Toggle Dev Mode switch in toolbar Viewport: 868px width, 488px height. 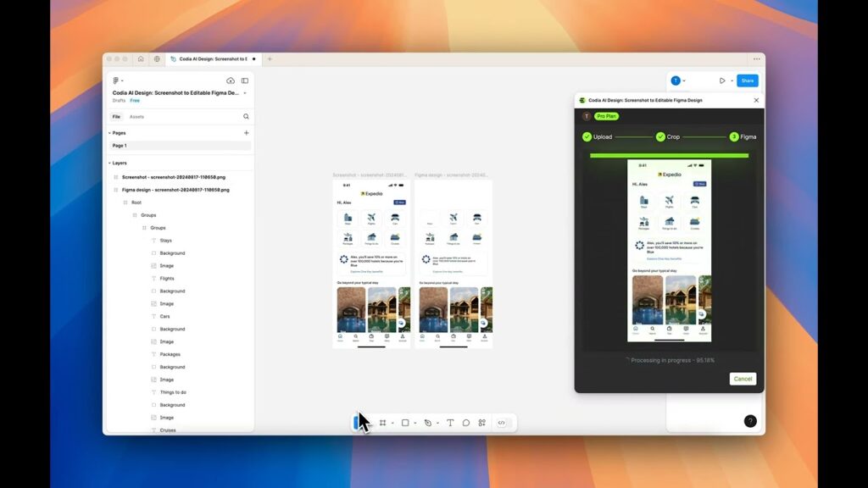pos(502,423)
